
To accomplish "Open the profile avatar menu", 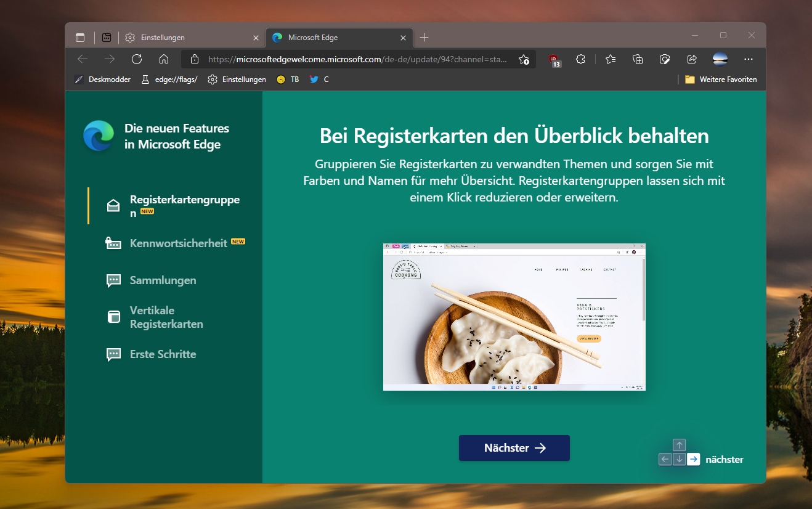I will (x=720, y=59).
